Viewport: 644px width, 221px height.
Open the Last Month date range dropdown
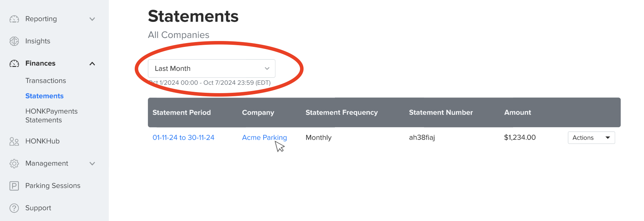click(x=212, y=68)
